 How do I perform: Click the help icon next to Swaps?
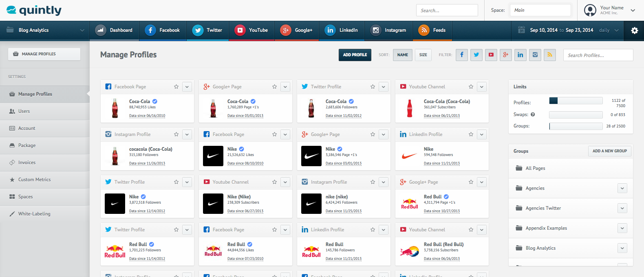(533, 114)
